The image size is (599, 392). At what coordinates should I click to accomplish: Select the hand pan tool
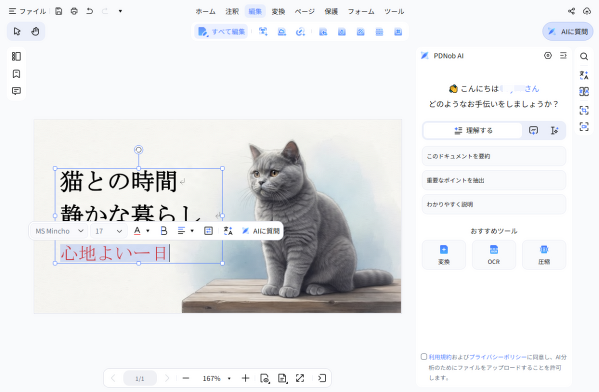coord(35,31)
